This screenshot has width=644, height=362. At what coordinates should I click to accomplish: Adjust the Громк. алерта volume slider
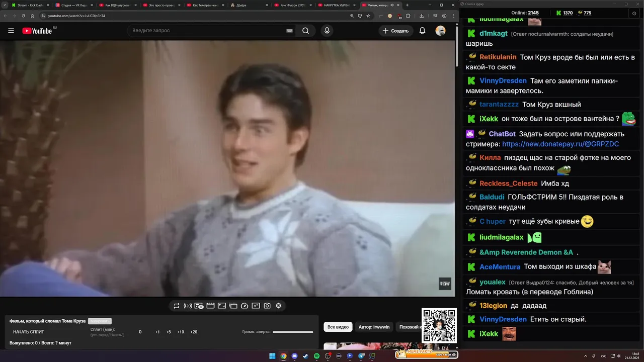pyautogui.click(x=293, y=332)
